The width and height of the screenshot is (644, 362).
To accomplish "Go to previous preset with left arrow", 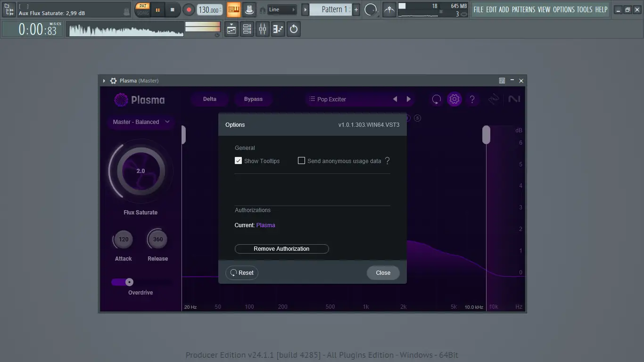I will [395, 99].
